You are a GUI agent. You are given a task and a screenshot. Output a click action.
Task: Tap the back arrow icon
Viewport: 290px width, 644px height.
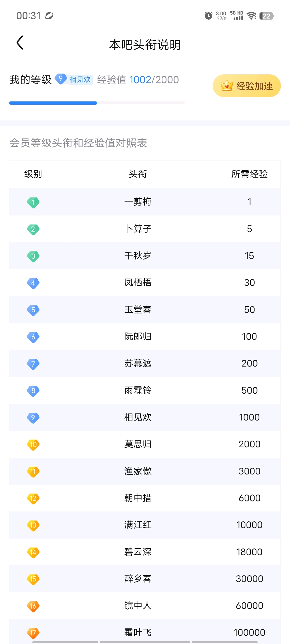pos(20,43)
